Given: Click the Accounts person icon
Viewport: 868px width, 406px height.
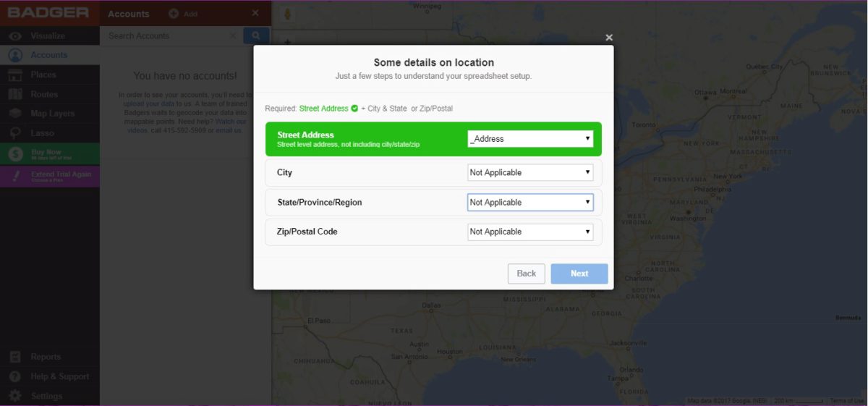Looking at the screenshot, I should coord(15,55).
